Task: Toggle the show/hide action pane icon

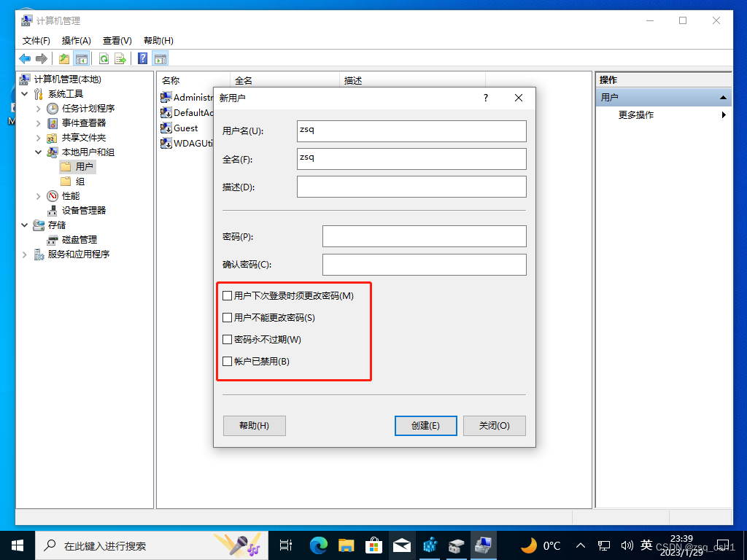Action: 160,58
